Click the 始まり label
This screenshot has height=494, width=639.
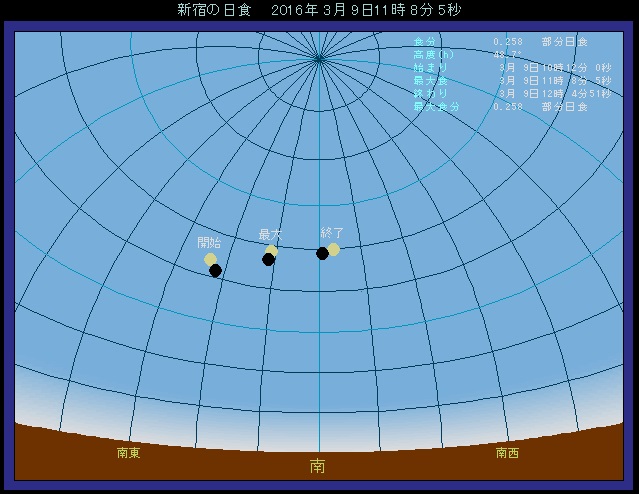(x=430, y=68)
